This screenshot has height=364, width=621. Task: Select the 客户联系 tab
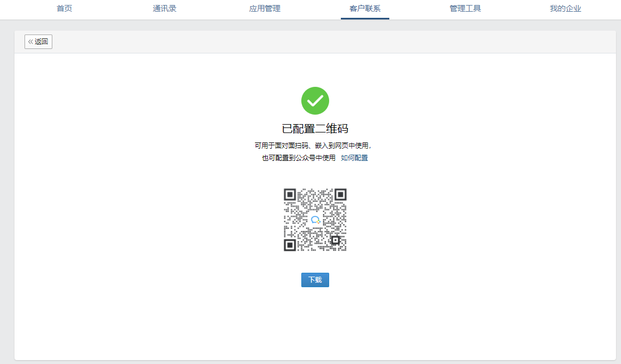coord(365,9)
